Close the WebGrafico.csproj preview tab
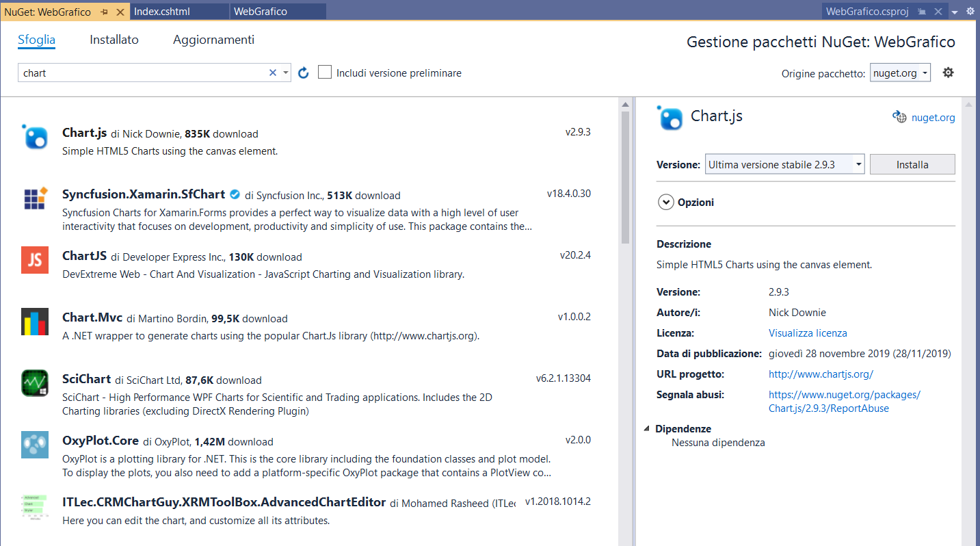 [x=938, y=12]
